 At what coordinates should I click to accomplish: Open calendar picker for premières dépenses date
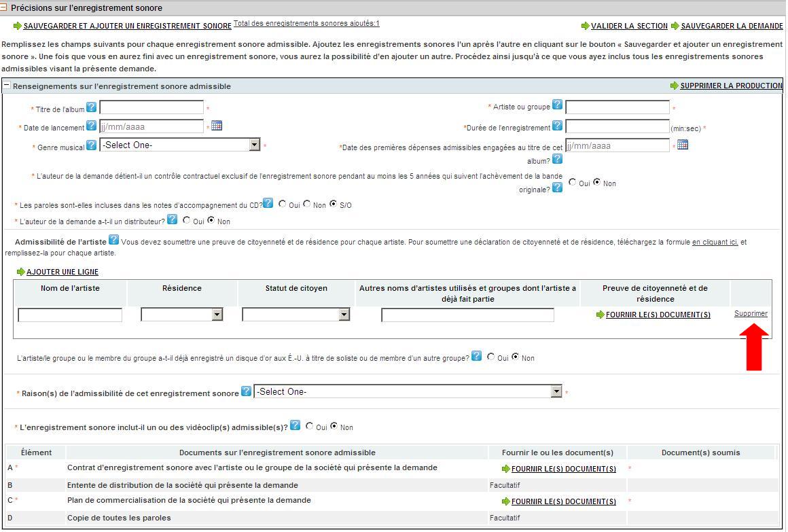[x=683, y=145]
